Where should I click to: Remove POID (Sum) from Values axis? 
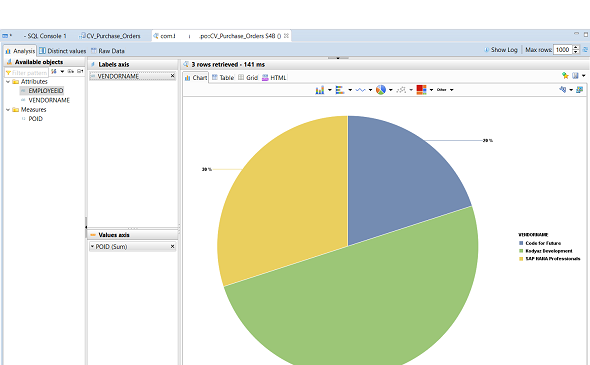(x=172, y=246)
